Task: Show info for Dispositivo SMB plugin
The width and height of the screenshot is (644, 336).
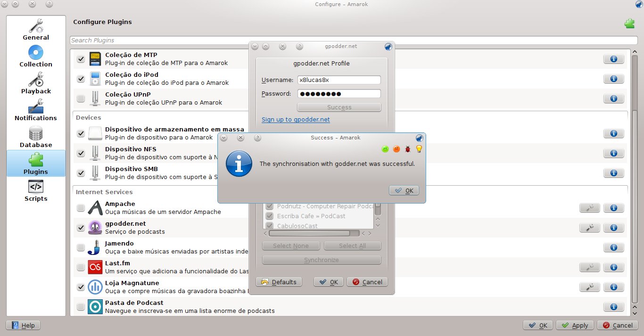Action: point(613,173)
